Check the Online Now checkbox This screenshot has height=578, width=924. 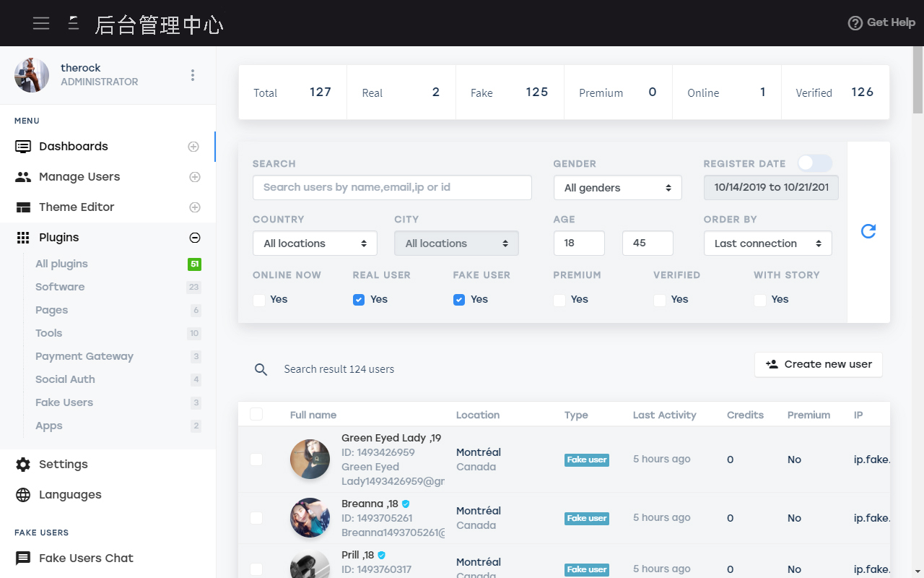pyautogui.click(x=259, y=300)
